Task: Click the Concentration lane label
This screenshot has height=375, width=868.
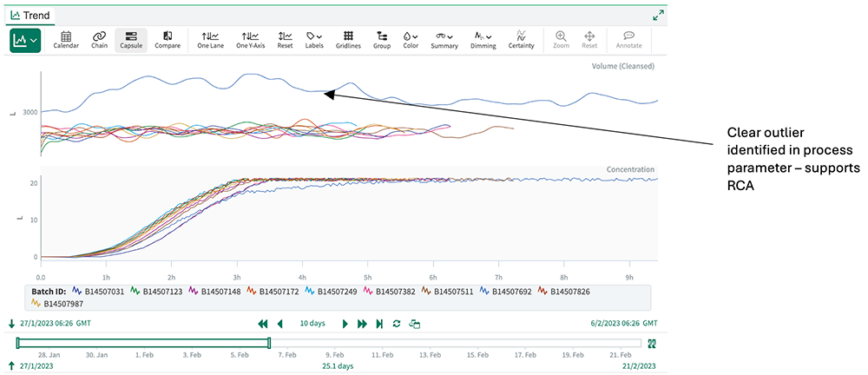Action: tap(630, 169)
